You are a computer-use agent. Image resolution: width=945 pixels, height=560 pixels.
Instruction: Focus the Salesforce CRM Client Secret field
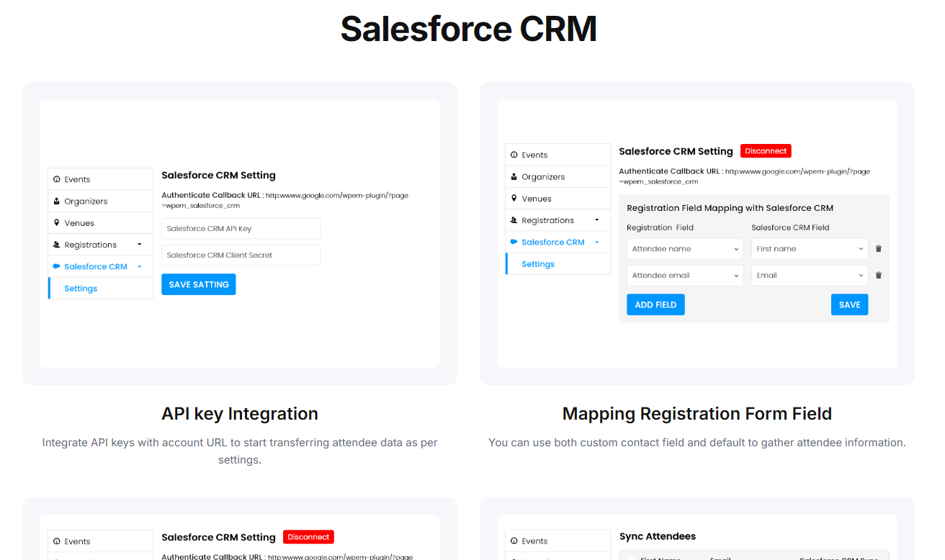(241, 255)
